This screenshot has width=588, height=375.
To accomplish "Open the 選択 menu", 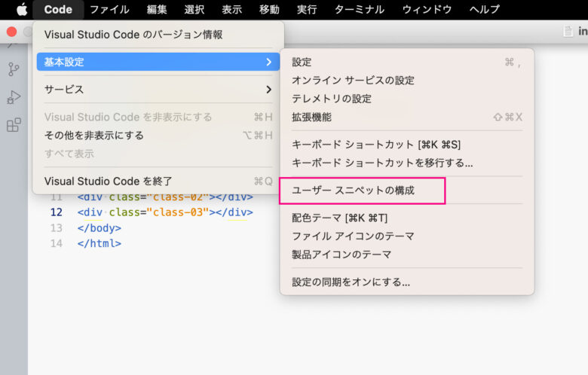I will (x=194, y=9).
